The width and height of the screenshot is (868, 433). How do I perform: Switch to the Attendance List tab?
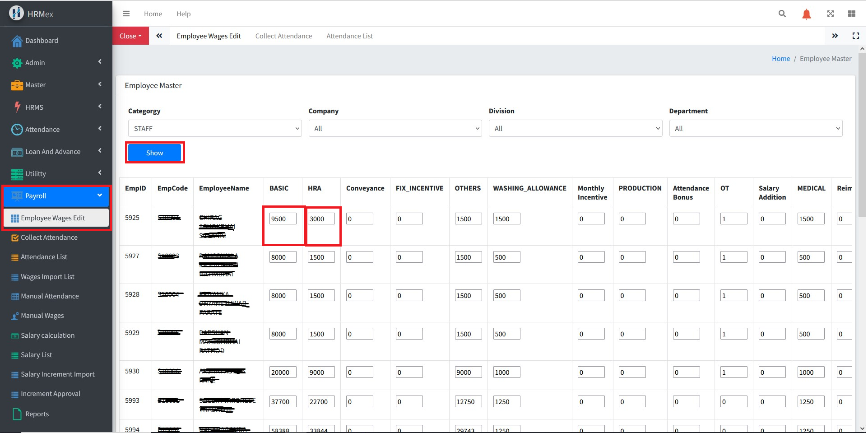tap(349, 36)
